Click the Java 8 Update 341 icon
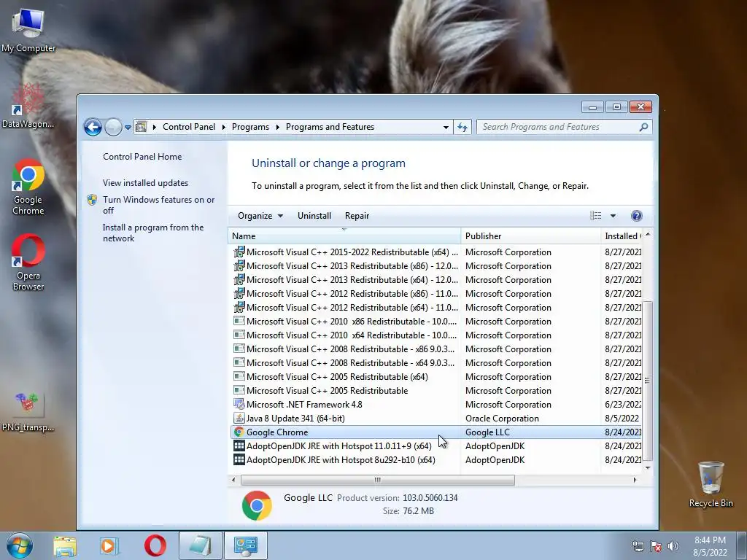The width and height of the screenshot is (747, 560). pyautogui.click(x=239, y=418)
